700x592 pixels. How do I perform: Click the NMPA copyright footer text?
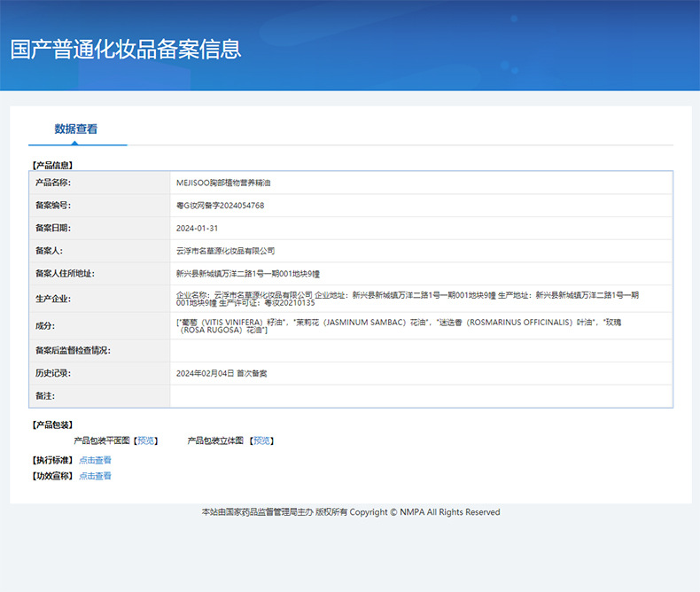pos(351,512)
